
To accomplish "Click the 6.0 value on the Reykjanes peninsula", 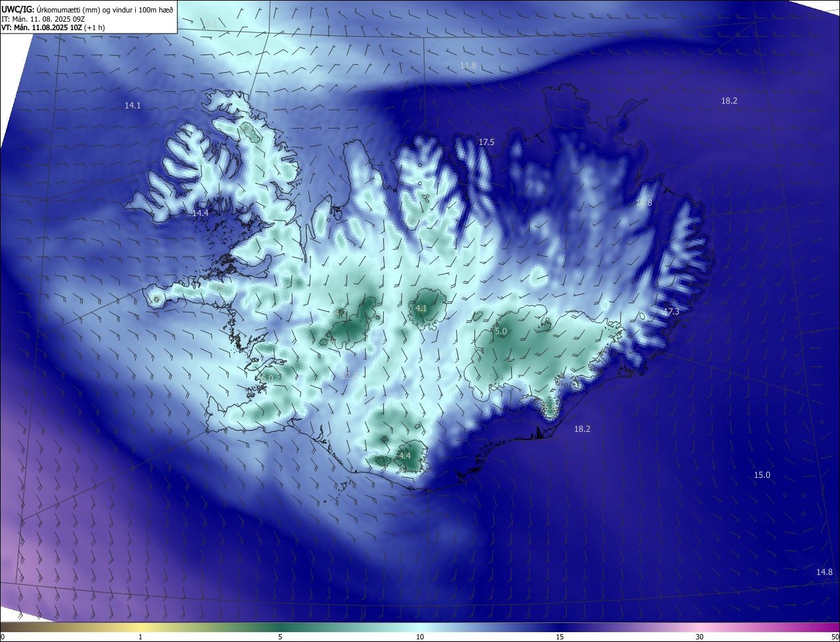I will point(267,378).
